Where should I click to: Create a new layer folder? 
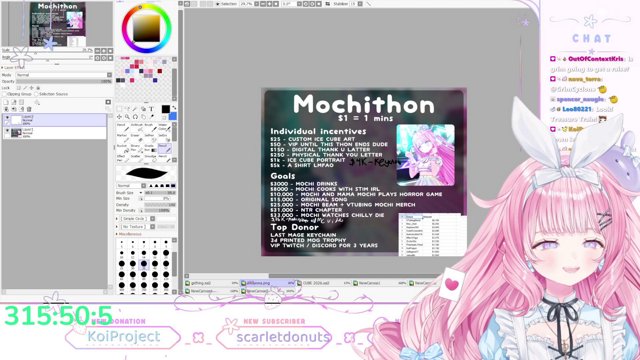(21, 102)
